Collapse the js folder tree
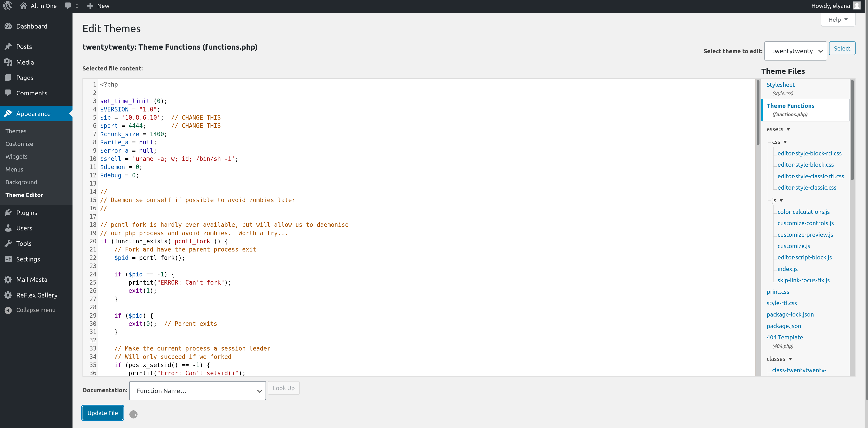Viewport: 868px width, 428px height. [781, 201]
